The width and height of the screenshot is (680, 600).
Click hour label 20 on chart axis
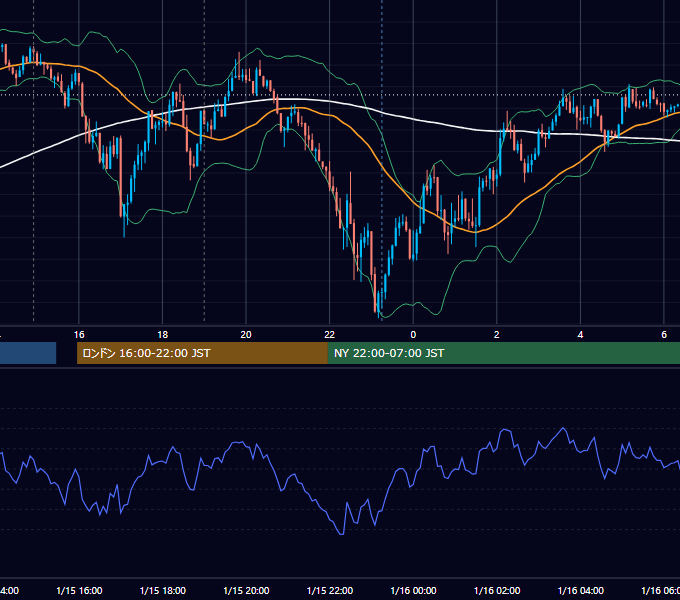(x=246, y=334)
